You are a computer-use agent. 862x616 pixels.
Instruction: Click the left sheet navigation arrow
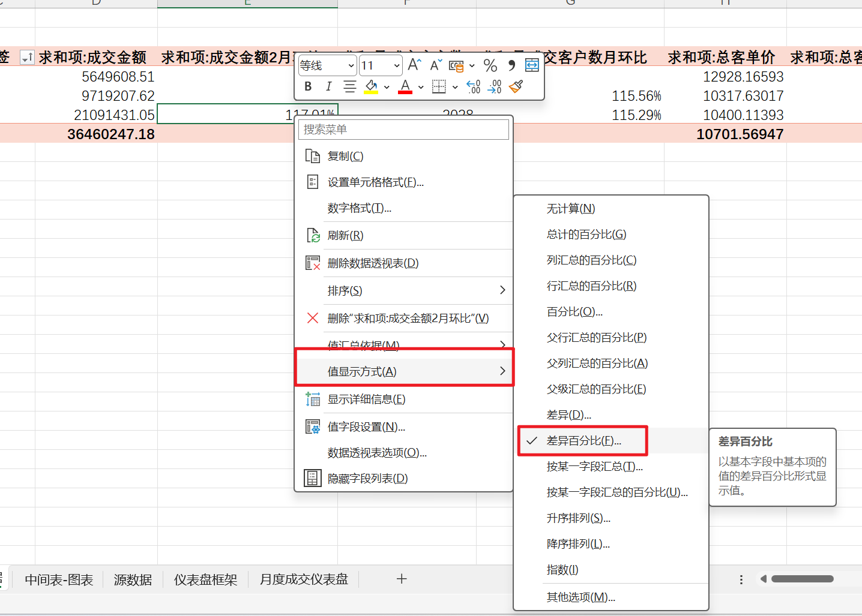coord(763,578)
